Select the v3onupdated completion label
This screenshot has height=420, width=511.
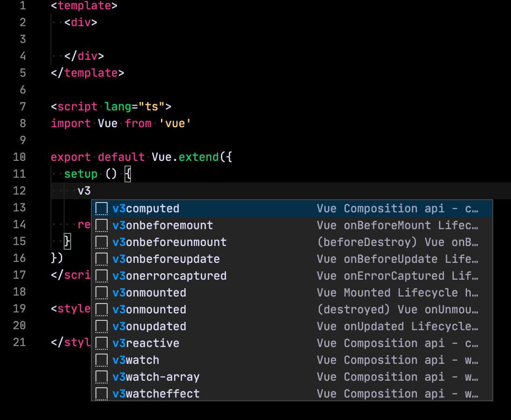coord(149,326)
